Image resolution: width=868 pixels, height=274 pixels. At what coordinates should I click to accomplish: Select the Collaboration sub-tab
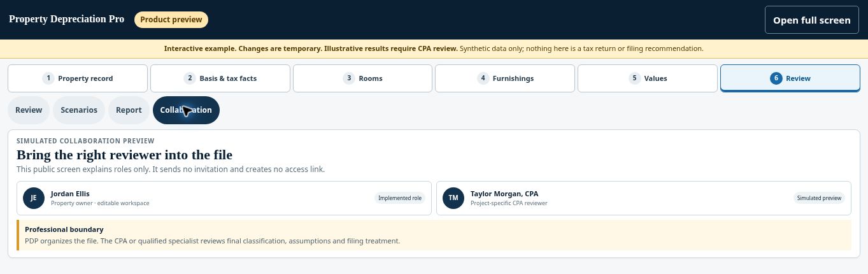(186, 110)
